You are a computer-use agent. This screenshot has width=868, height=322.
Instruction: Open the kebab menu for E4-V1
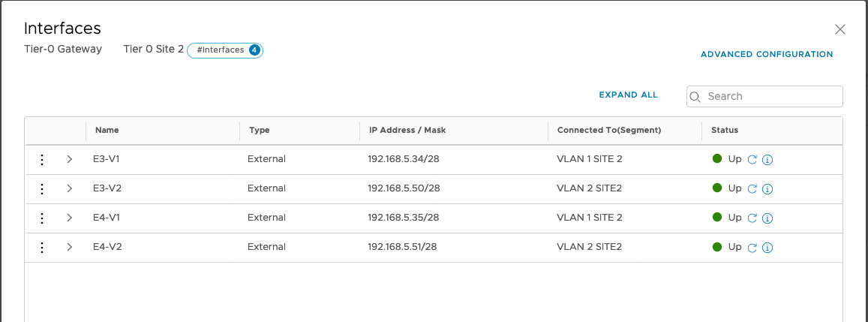42,218
